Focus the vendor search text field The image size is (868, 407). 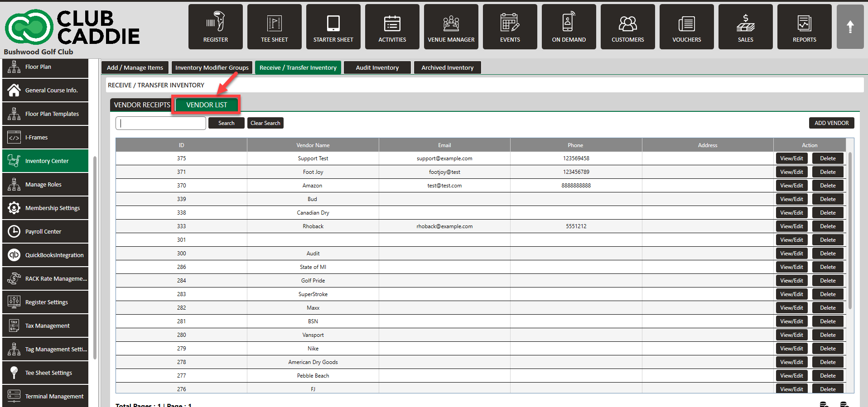tap(161, 123)
